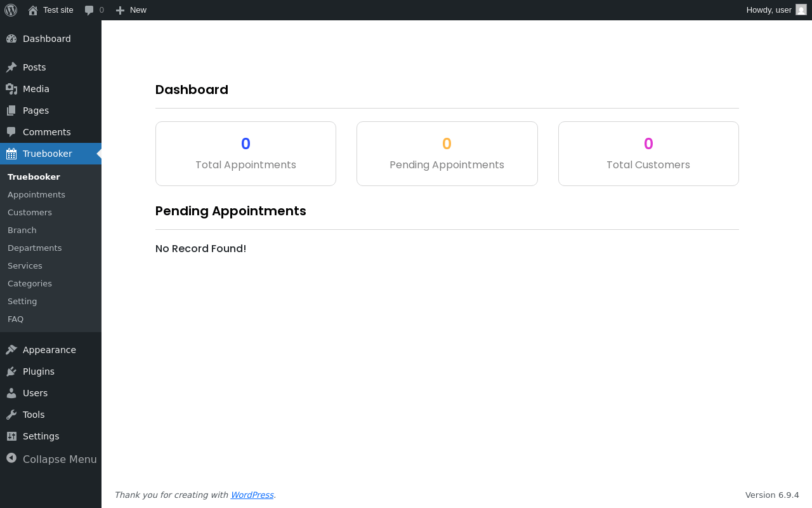The image size is (812, 508).
Task: Open the Appointments submenu item
Action: click(x=36, y=194)
